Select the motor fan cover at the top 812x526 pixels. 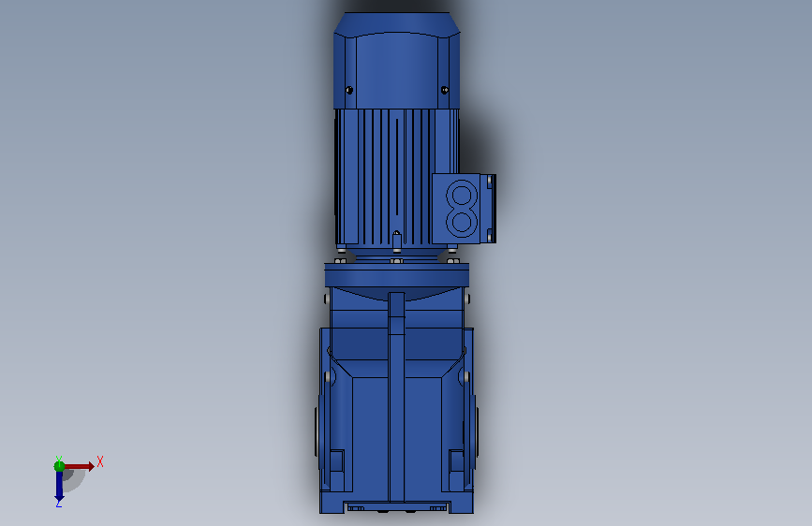pyautogui.click(x=397, y=61)
